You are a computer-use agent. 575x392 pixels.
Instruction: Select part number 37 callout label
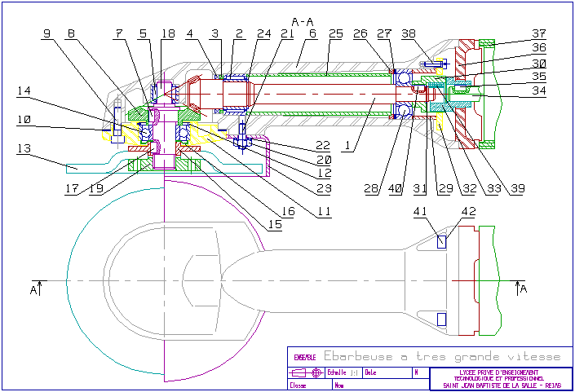(x=539, y=33)
